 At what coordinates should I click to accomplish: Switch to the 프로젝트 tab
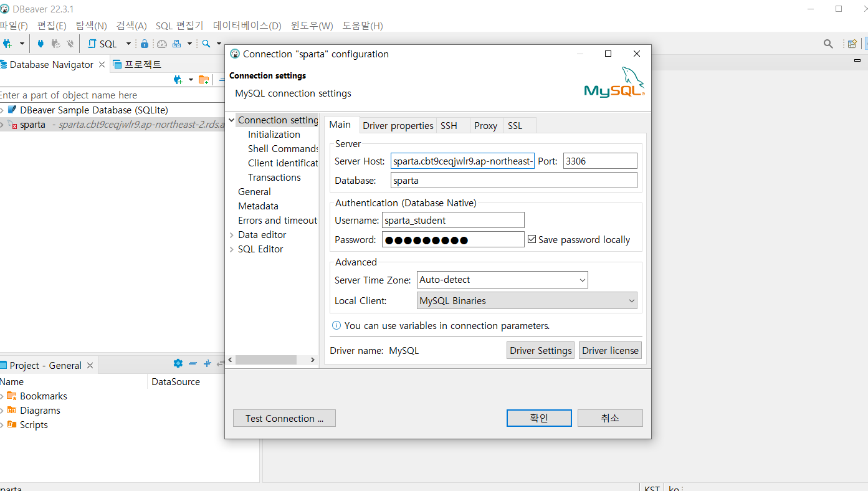[x=137, y=64]
